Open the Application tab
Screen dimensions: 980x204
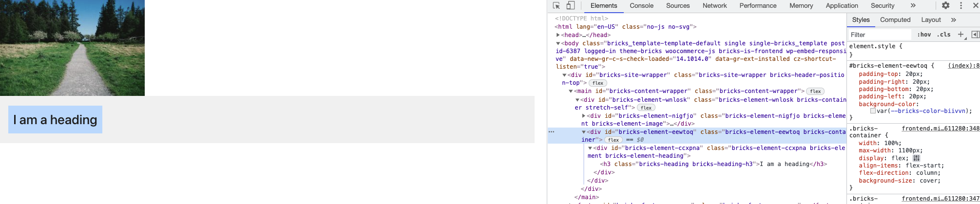(x=842, y=6)
